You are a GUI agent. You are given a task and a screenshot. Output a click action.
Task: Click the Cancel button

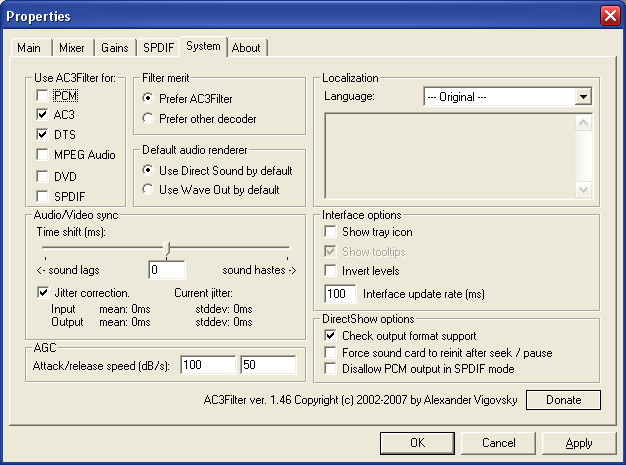coord(499,443)
